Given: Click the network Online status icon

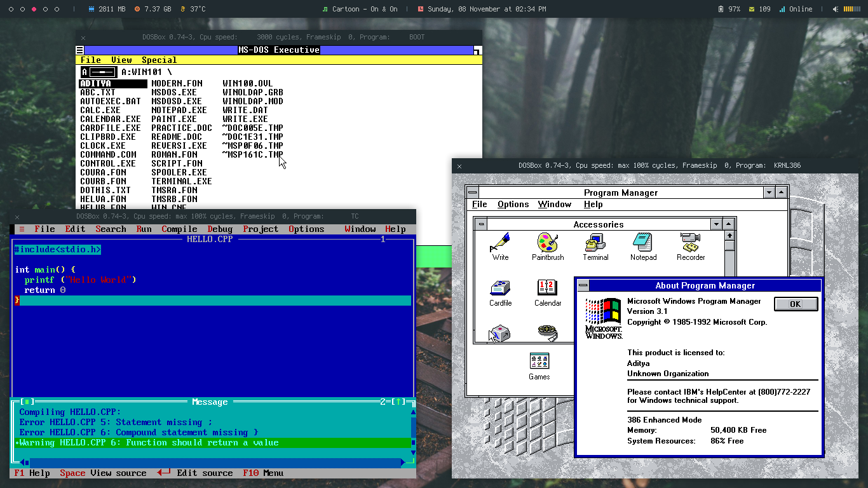Looking at the screenshot, I should click(x=782, y=9).
